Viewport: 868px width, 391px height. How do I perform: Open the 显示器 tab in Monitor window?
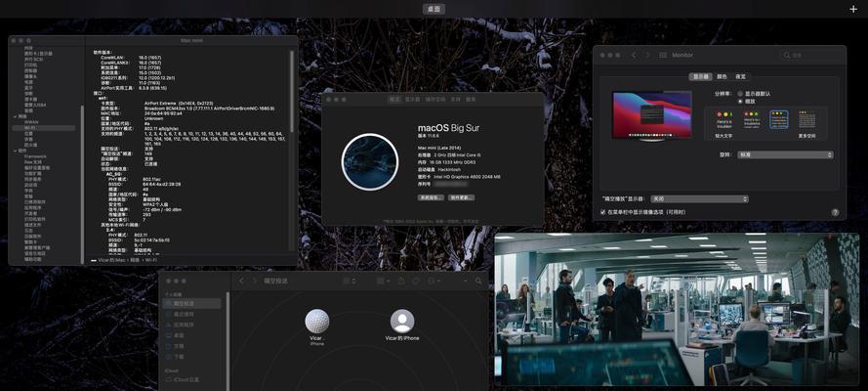click(x=700, y=76)
